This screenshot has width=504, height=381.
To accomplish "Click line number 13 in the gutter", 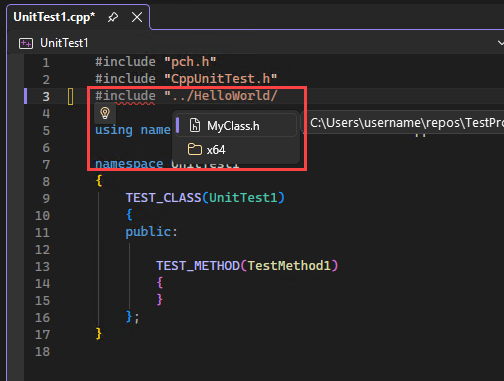I will (x=42, y=267).
